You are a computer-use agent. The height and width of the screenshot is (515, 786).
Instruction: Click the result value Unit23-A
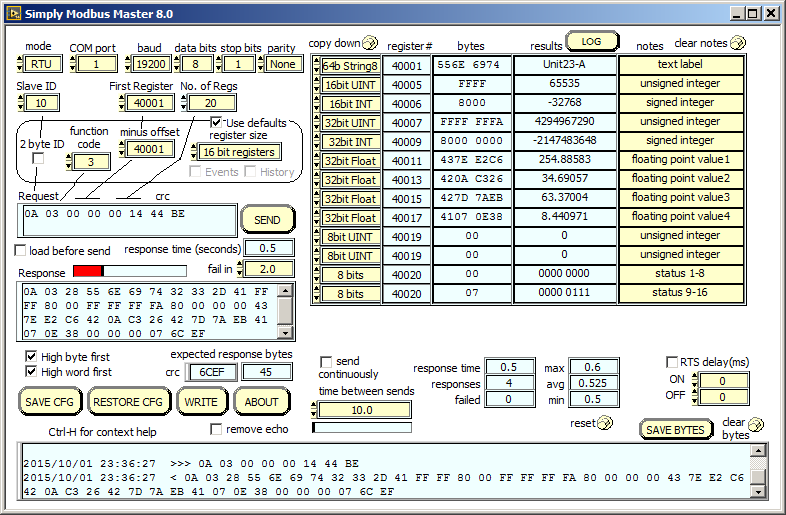(x=564, y=64)
